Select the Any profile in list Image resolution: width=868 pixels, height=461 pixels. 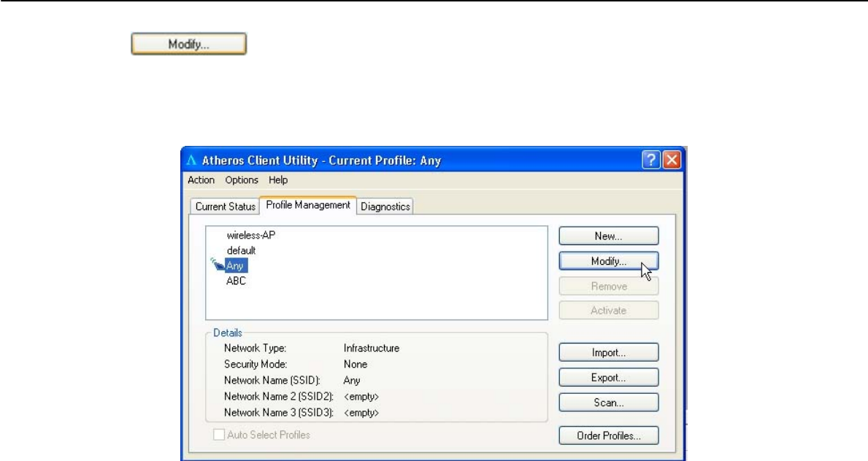coord(236,266)
